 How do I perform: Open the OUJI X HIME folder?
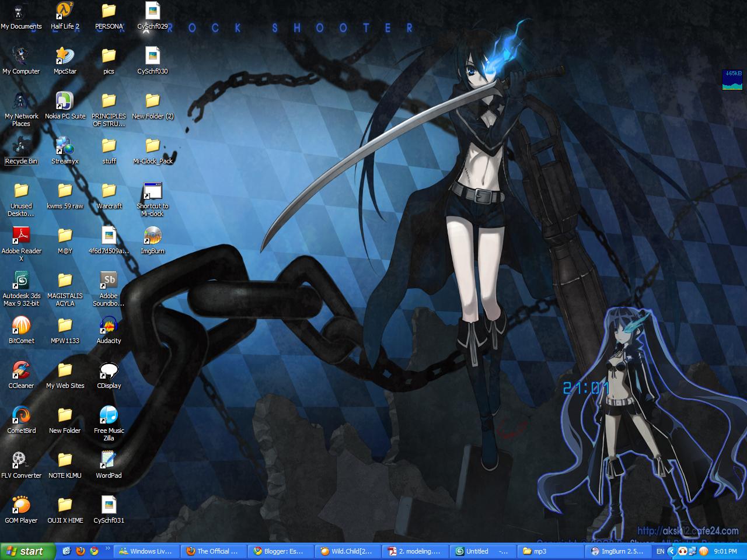point(65,510)
